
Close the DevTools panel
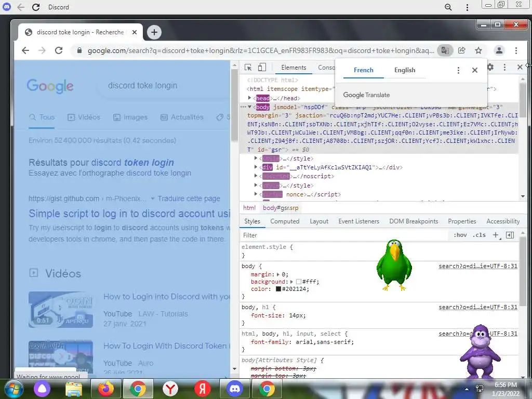pos(520,67)
